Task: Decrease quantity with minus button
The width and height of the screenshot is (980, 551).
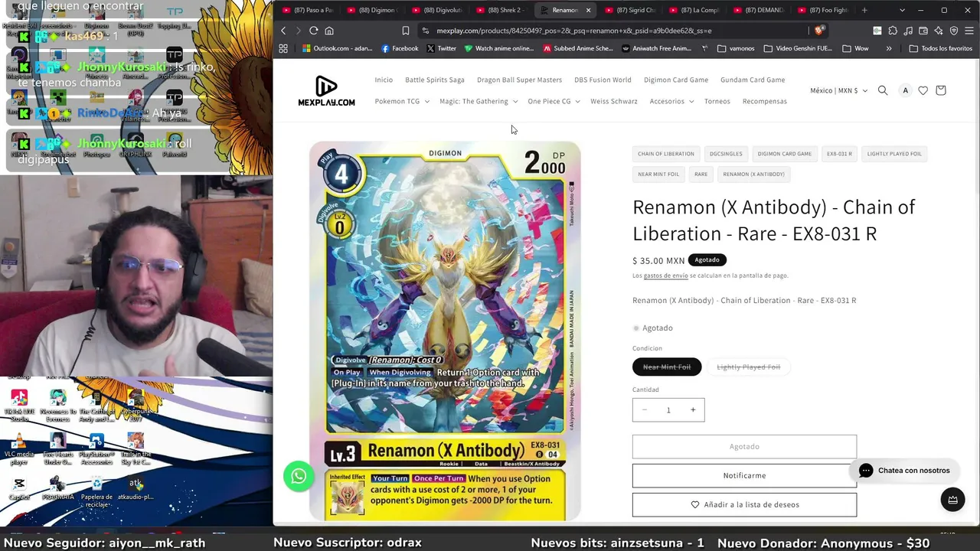Action: coord(644,410)
